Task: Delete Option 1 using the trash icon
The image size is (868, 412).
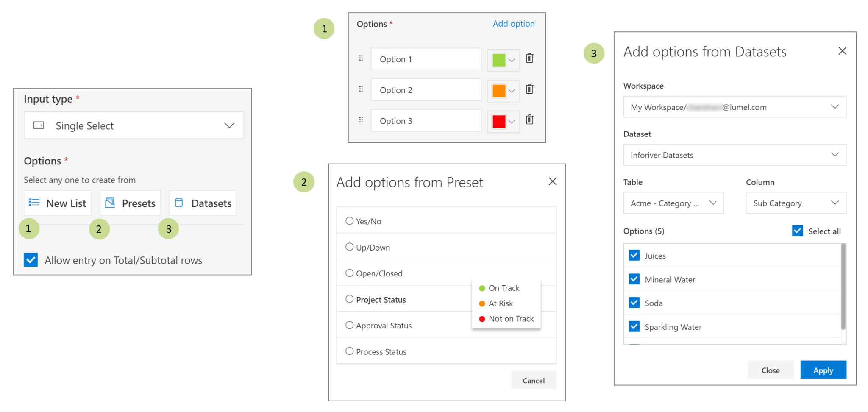Action: click(x=529, y=58)
